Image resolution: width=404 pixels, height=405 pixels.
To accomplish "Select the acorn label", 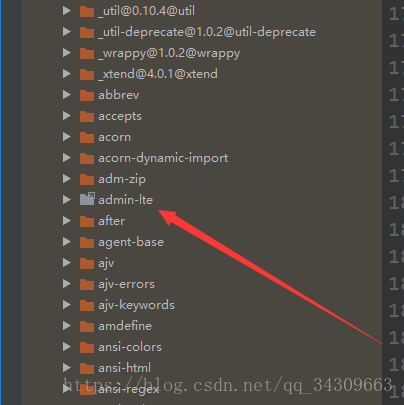I will (x=114, y=137).
